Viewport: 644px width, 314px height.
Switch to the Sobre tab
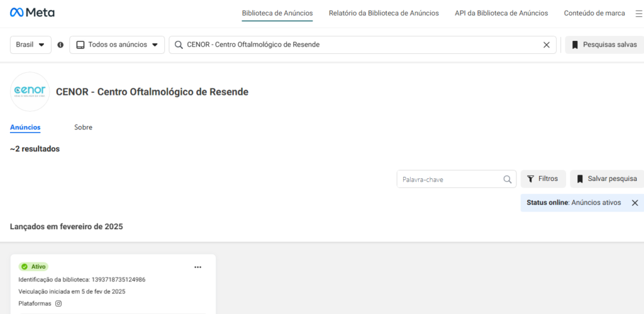[84, 127]
